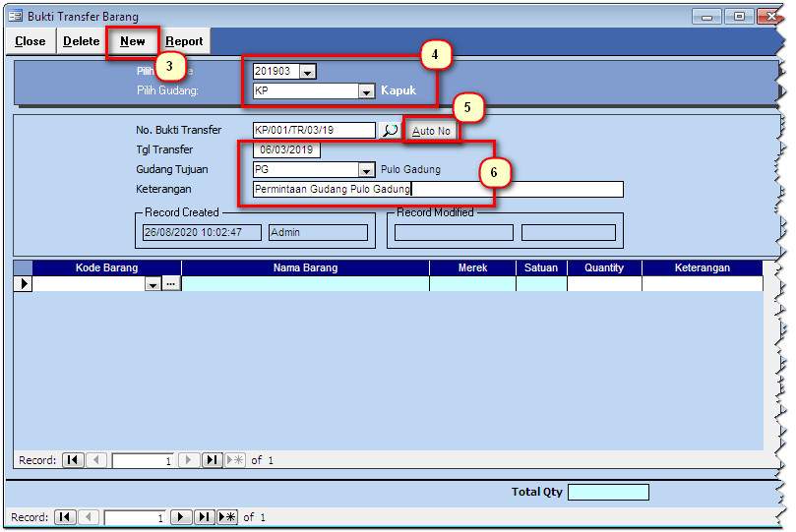Viewport: 796px width, 532px height.
Task: Open the Report toolbar item
Action: point(184,41)
